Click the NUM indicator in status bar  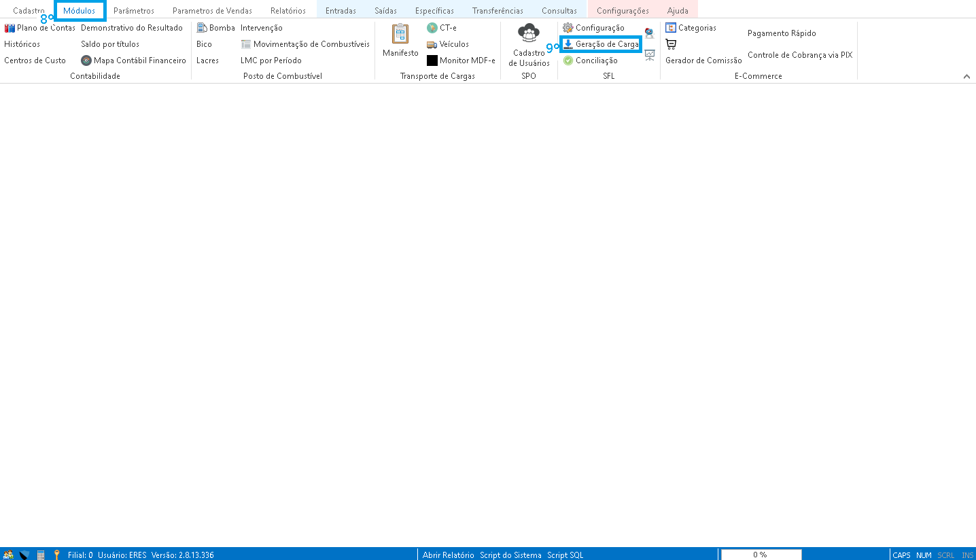point(924,555)
